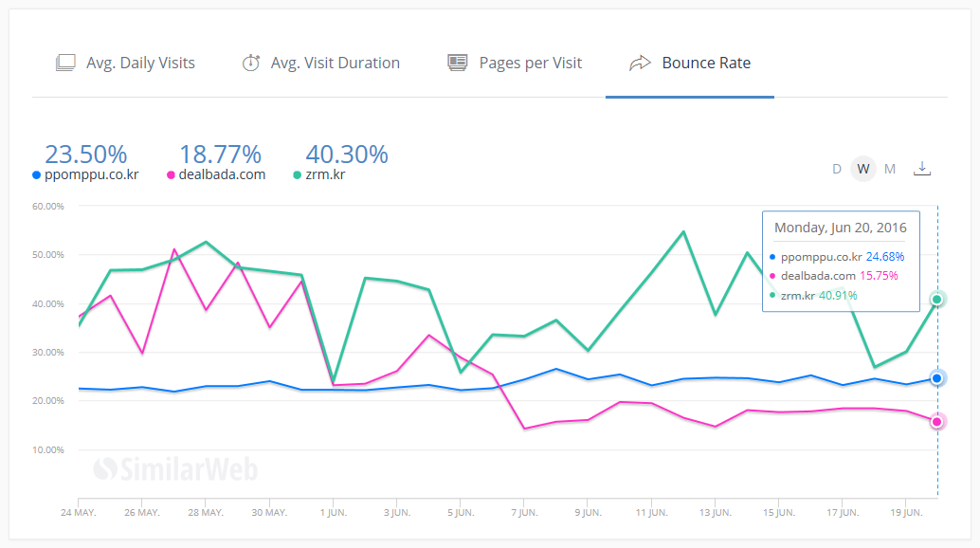980x548 pixels.
Task: Click the pink dealbada.com data point marker
Action: pos(937,422)
